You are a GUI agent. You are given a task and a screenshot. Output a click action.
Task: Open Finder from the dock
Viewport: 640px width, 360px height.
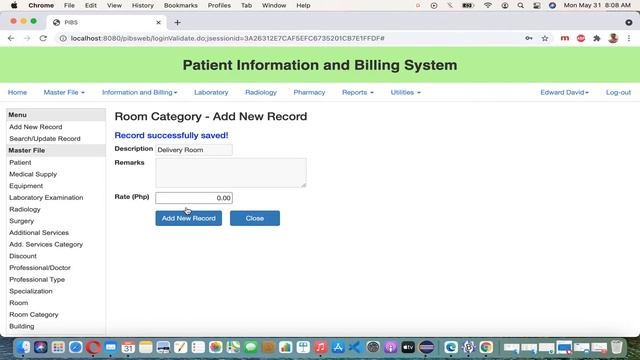coord(23,347)
